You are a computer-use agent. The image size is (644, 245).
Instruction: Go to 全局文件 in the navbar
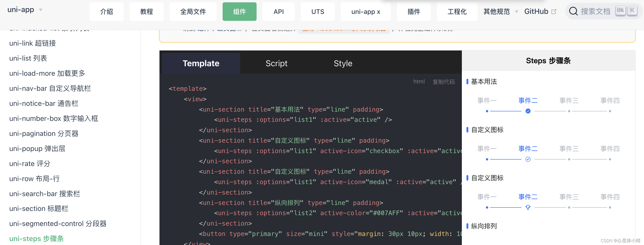click(193, 12)
